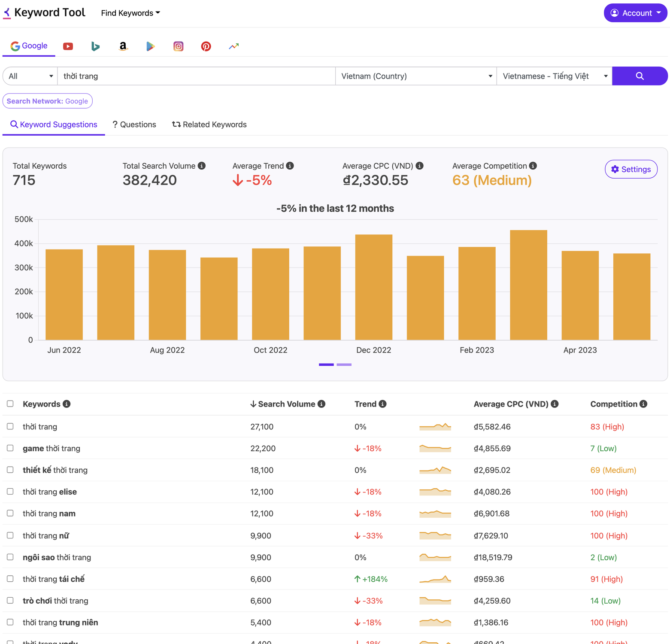The height and width of the screenshot is (644, 670).
Task: Select the second chart slide indicator
Action: pos(344,365)
